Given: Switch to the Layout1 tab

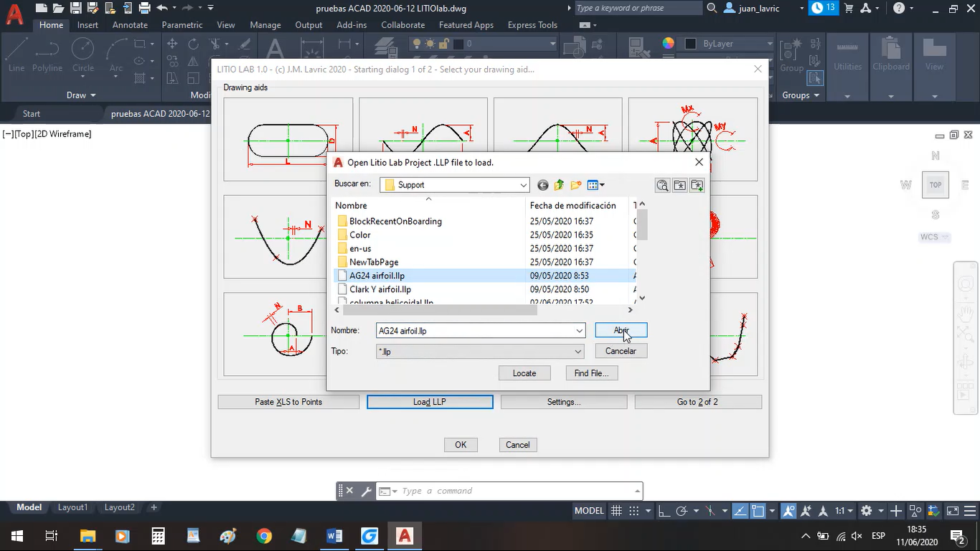Looking at the screenshot, I should pos(72,507).
